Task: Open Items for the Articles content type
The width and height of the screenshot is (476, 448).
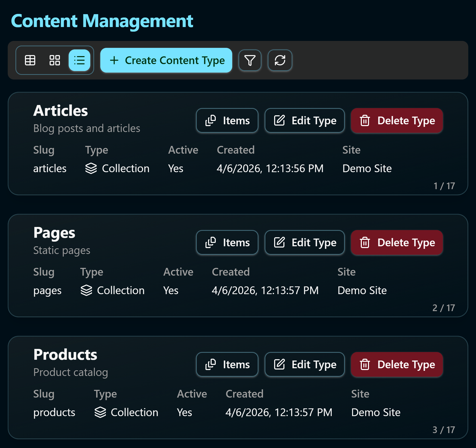Action: [x=227, y=120]
